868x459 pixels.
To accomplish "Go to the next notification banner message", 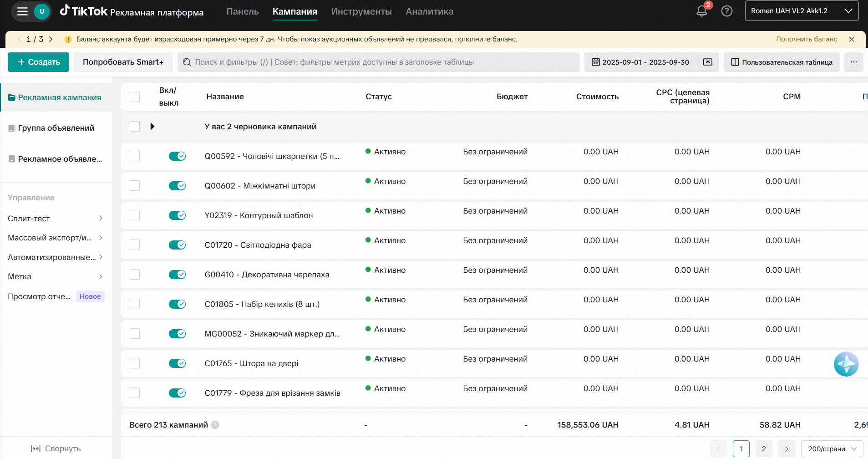I will pos(51,39).
